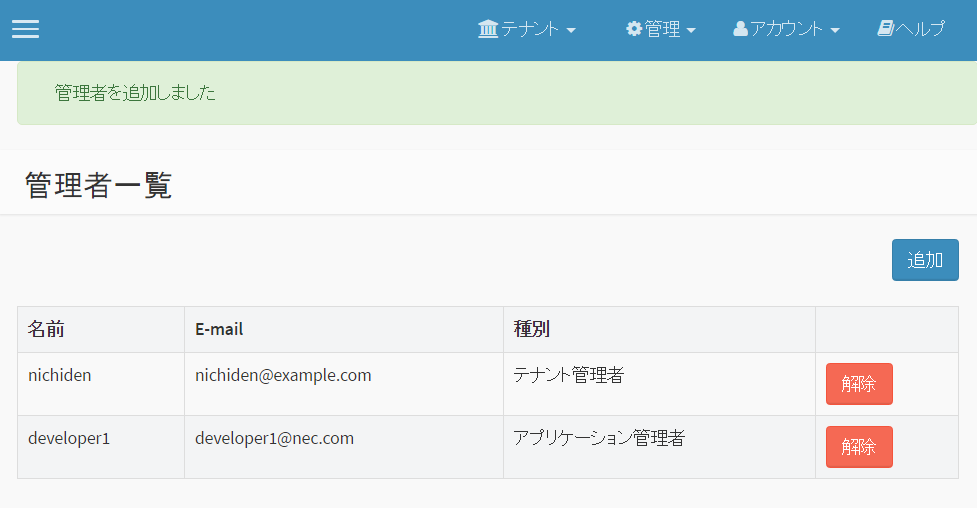
Task: Click the account user icon
Action: [740, 29]
